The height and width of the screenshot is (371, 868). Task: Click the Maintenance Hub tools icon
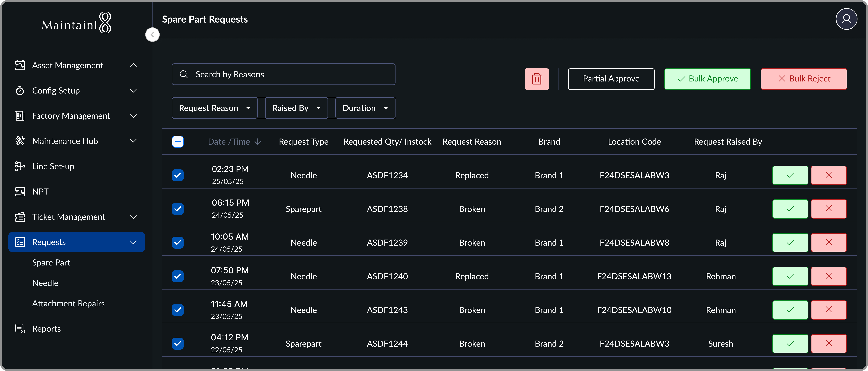pos(20,141)
